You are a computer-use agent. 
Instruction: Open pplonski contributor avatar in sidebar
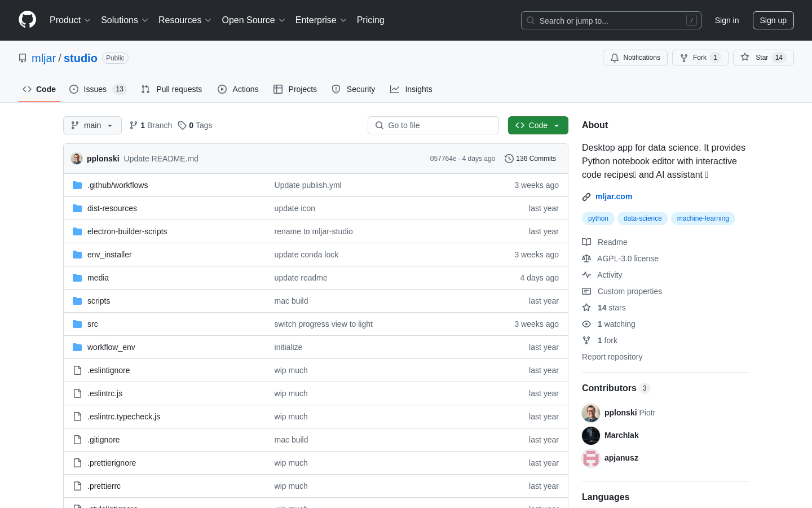coord(591,413)
